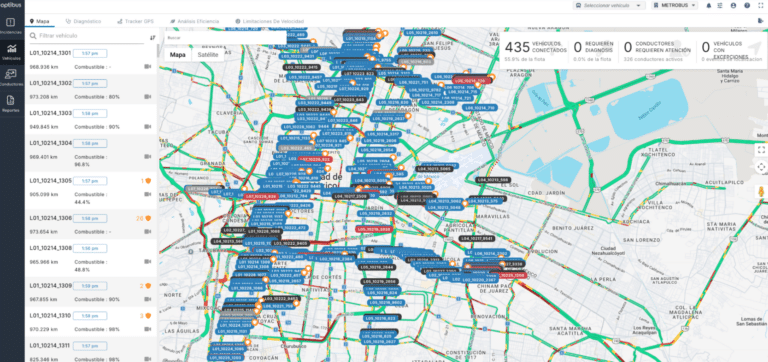Select vehicle L01_10214_1310 in list
This screenshot has width=768, height=362.
(91, 322)
